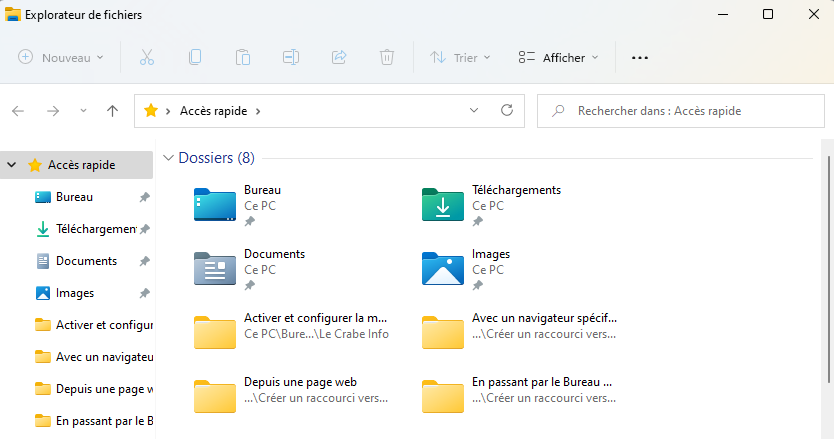Open the three-dots more options menu

click(639, 57)
